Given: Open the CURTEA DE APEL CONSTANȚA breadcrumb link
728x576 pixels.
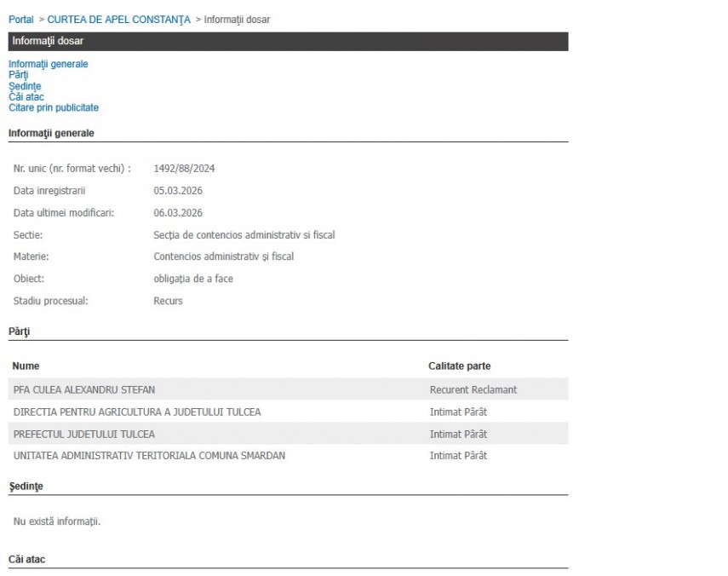Looking at the screenshot, I should click(118, 20).
